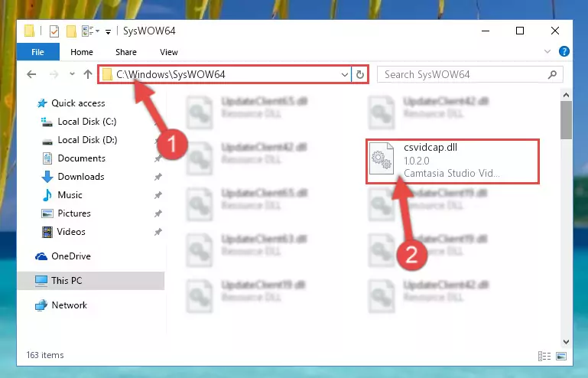Click the pin icon next to Videos

[x=158, y=232]
